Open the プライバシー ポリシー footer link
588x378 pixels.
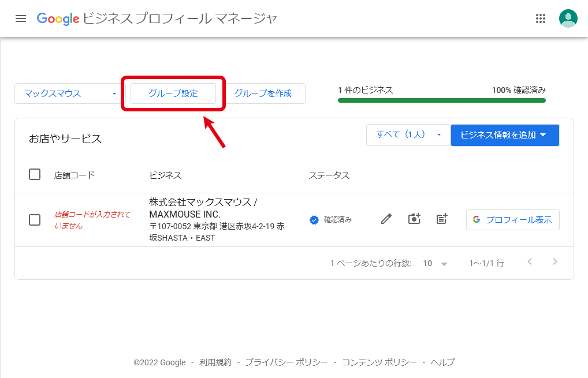[x=286, y=362]
